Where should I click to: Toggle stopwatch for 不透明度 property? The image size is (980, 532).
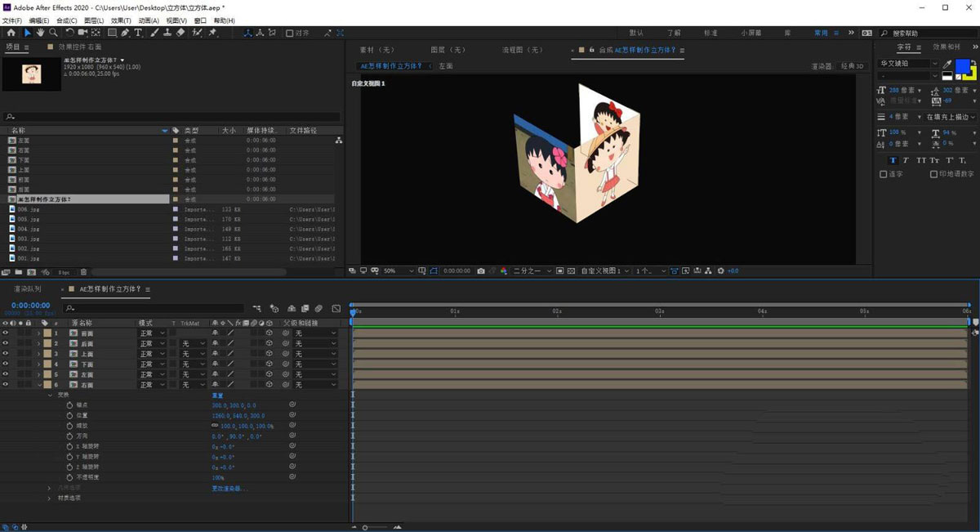pyautogui.click(x=69, y=477)
